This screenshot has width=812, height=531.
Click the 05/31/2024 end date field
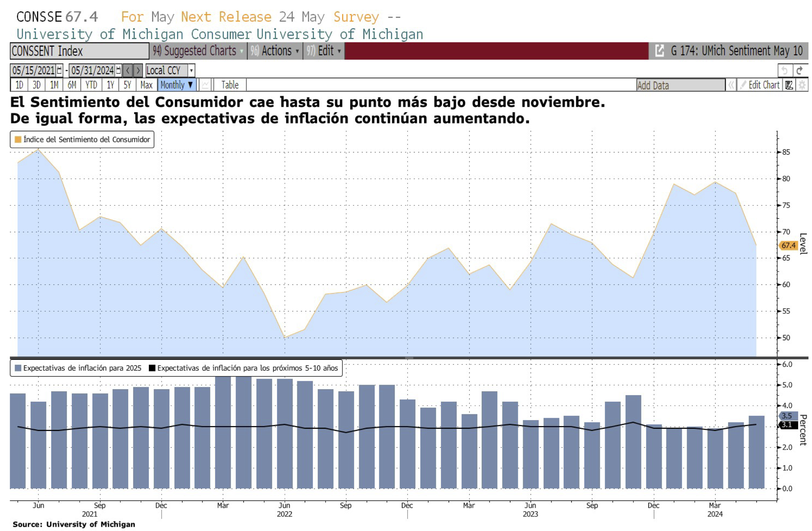pyautogui.click(x=93, y=70)
